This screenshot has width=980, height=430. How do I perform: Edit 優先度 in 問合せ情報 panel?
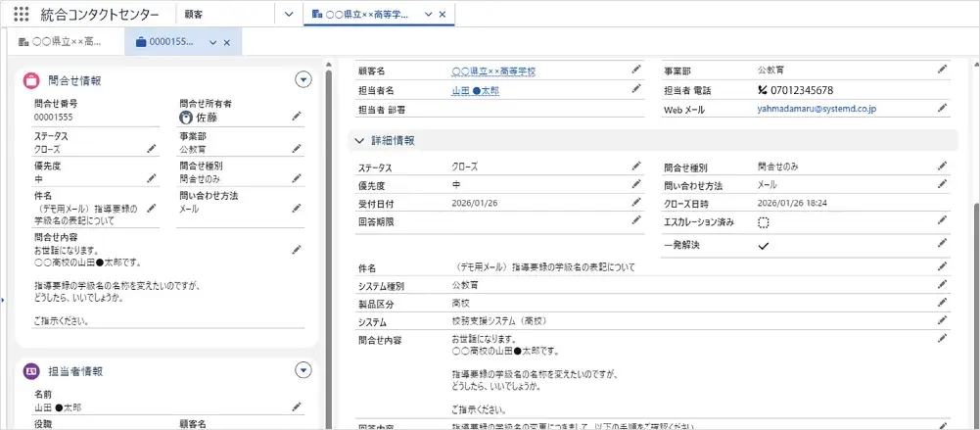tap(151, 178)
